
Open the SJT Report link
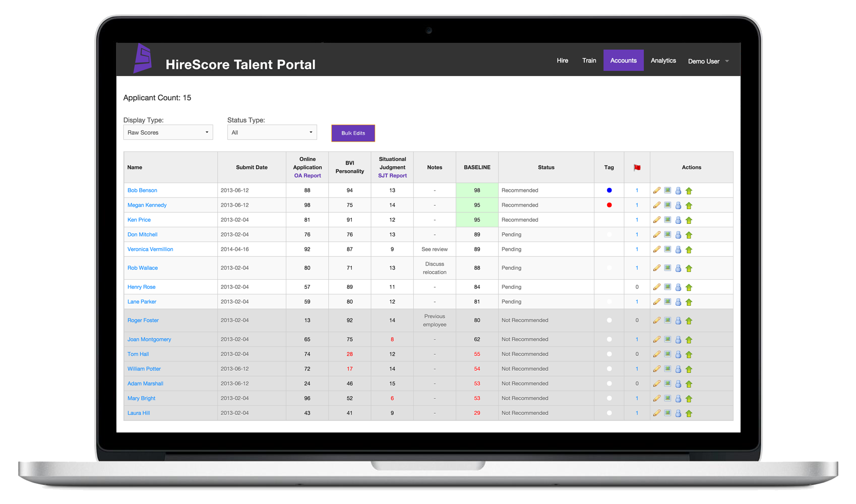[392, 175]
